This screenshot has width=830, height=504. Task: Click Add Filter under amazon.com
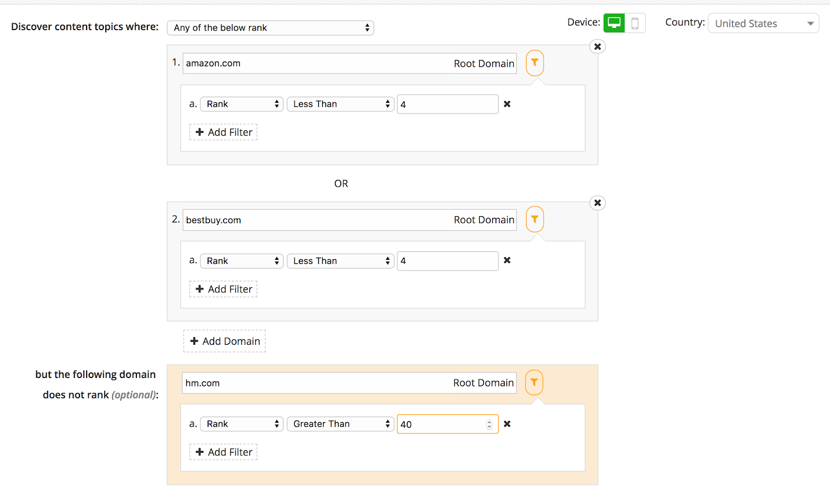tap(224, 132)
